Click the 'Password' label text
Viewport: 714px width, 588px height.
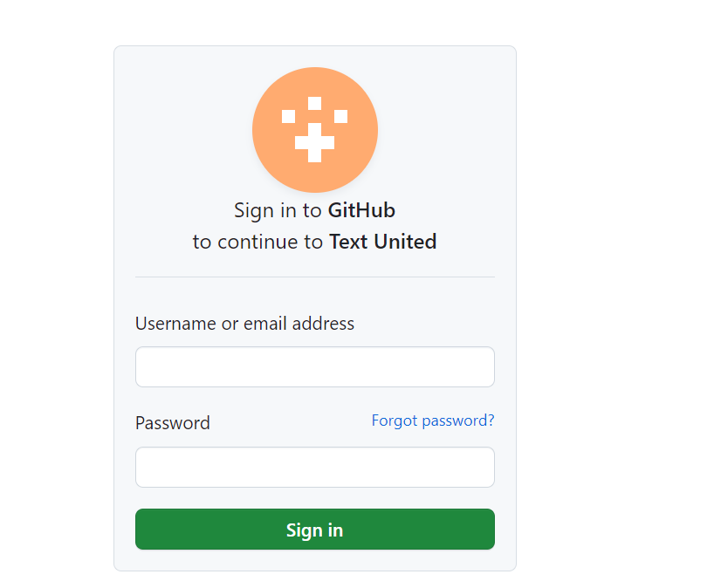pos(172,422)
